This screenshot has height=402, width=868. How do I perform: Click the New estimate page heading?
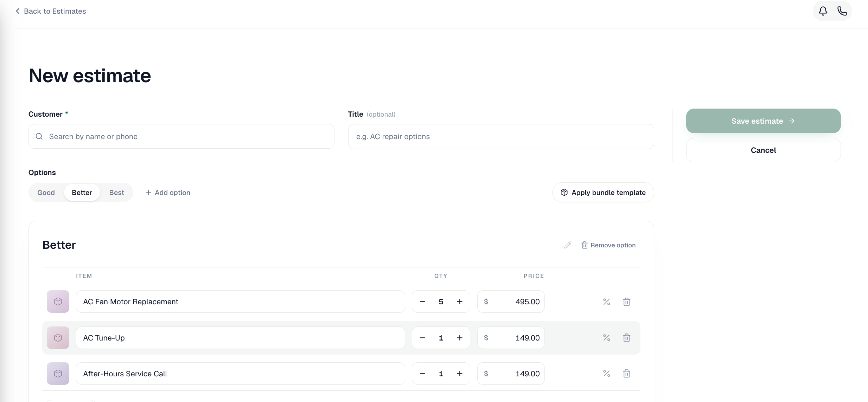coord(90,76)
